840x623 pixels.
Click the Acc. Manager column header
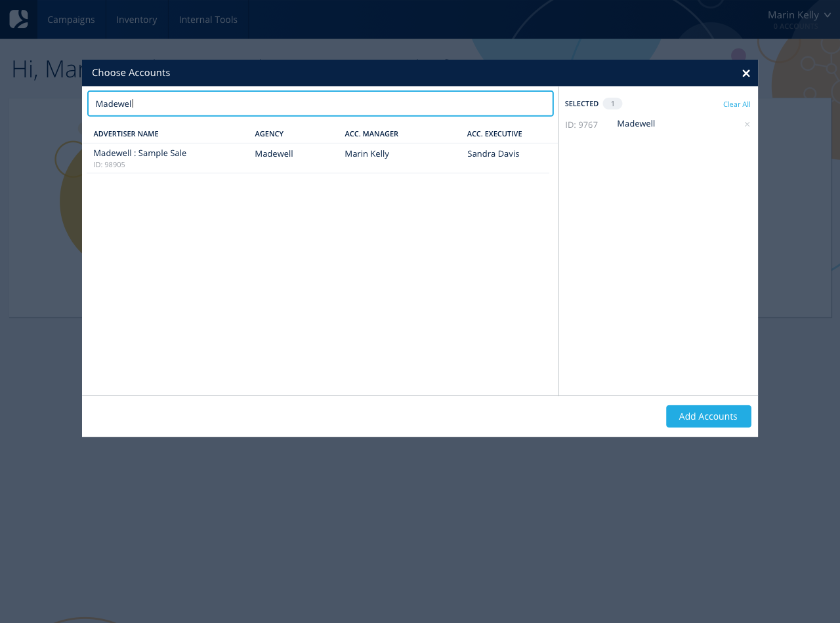371,134
